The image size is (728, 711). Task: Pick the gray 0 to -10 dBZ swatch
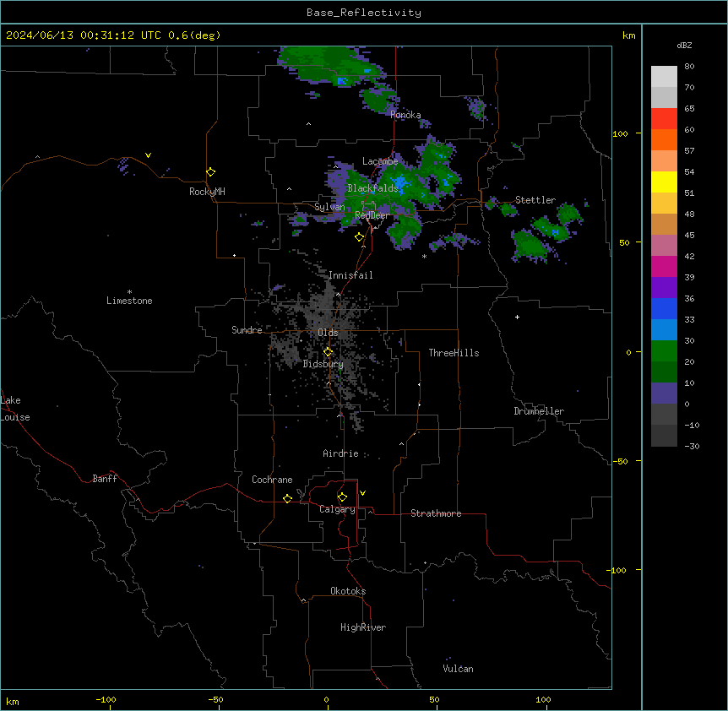[664, 415]
